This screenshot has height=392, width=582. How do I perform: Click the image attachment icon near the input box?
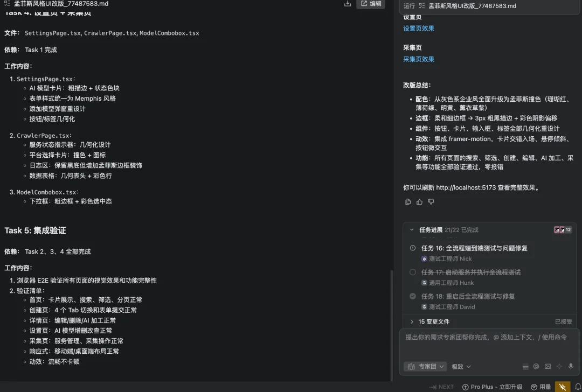pyautogui.click(x=548, y=366)
